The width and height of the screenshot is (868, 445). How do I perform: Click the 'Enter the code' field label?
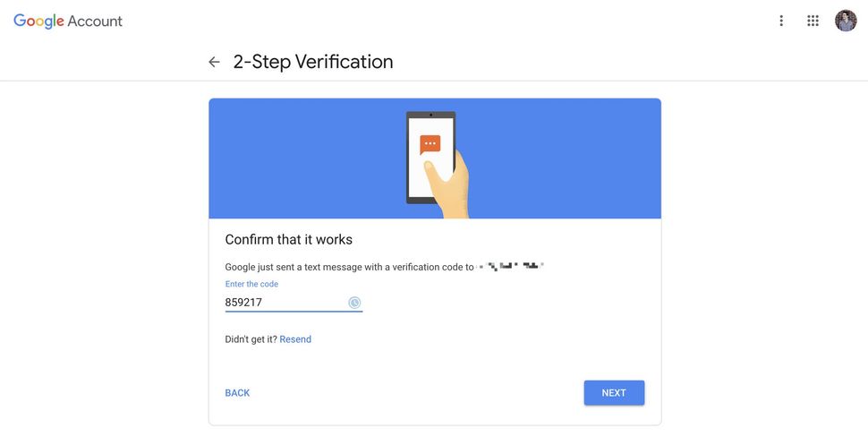click(251, 284)
